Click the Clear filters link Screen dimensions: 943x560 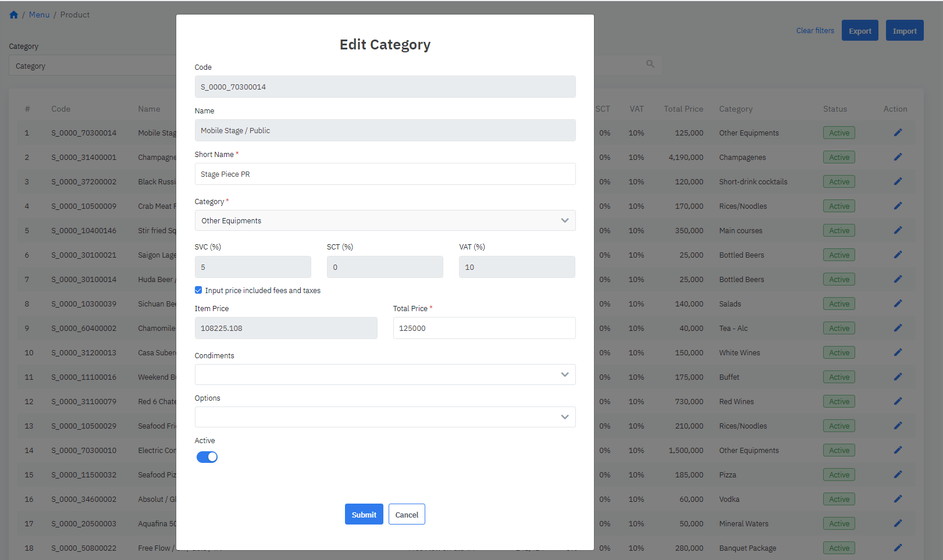pos(815,31)
